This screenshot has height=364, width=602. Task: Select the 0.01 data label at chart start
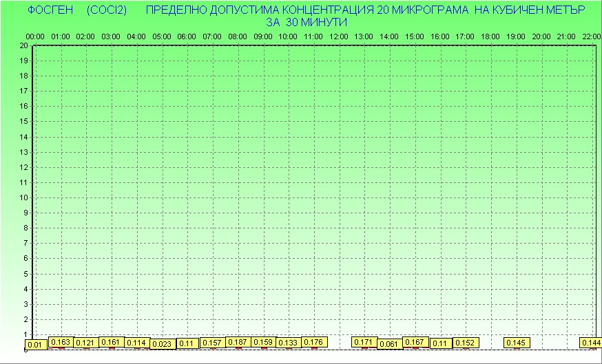point(35,344)
